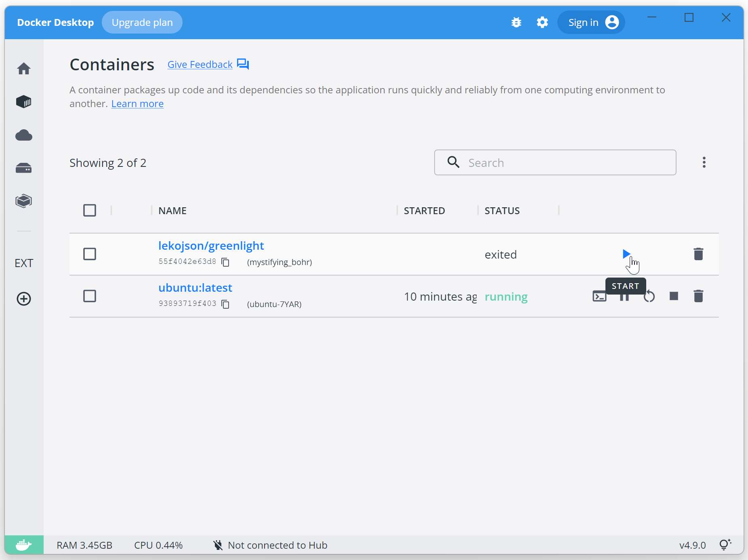Image resolution: width=748 pixels, height=560 pixels.
Task: Click the exited status of lekojson/greenlight
Action: [x=501, y=255]
